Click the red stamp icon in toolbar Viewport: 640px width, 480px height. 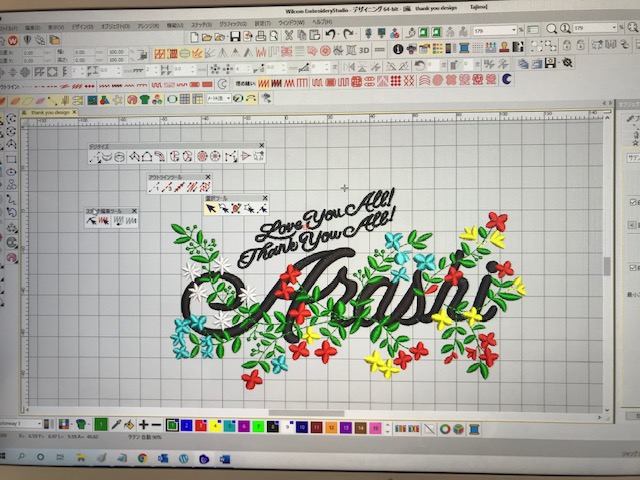[504, 47]
